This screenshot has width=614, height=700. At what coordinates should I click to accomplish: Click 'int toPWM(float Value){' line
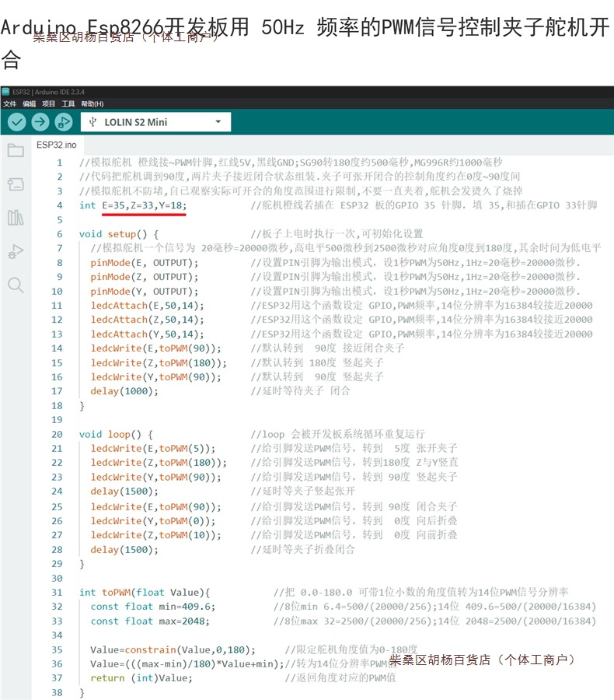145,593
